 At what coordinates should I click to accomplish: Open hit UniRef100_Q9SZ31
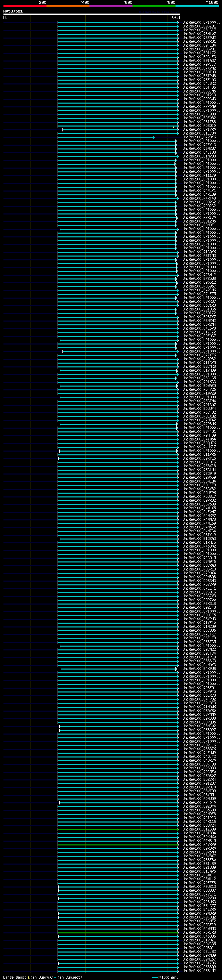tap(199, 26)
